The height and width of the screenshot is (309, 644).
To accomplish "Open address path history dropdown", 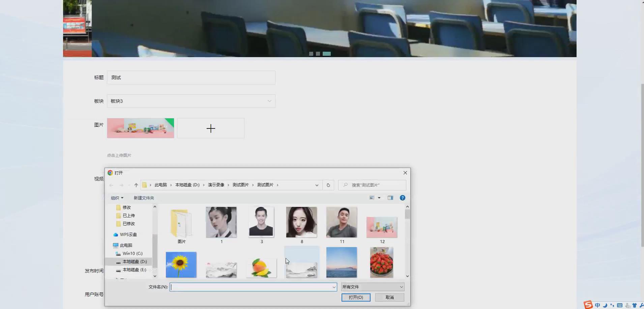I will (317, 185).
